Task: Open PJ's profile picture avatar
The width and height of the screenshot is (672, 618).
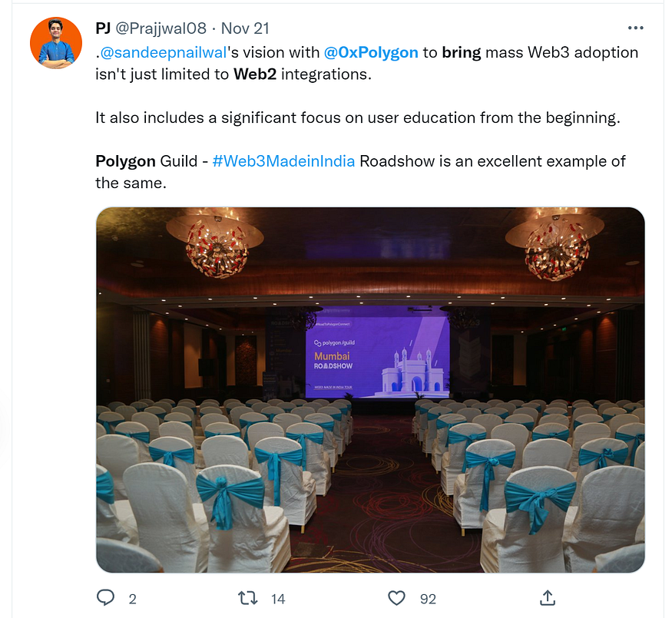Action: point(56,43)
